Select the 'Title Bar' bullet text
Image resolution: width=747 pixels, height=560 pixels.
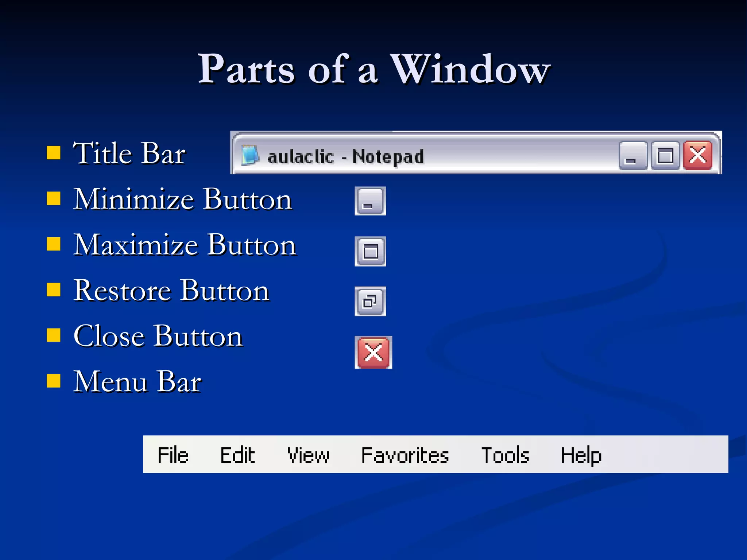[x=129, y=153]
